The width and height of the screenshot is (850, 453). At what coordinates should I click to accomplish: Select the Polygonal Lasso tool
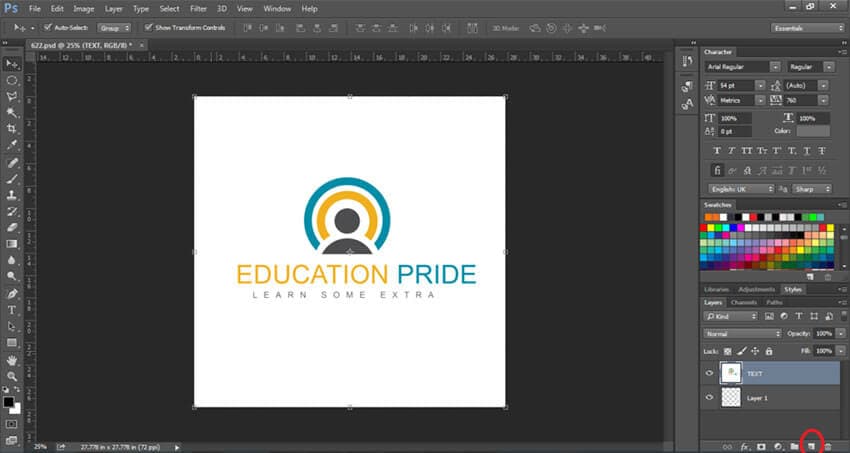(x=11, y=96)
